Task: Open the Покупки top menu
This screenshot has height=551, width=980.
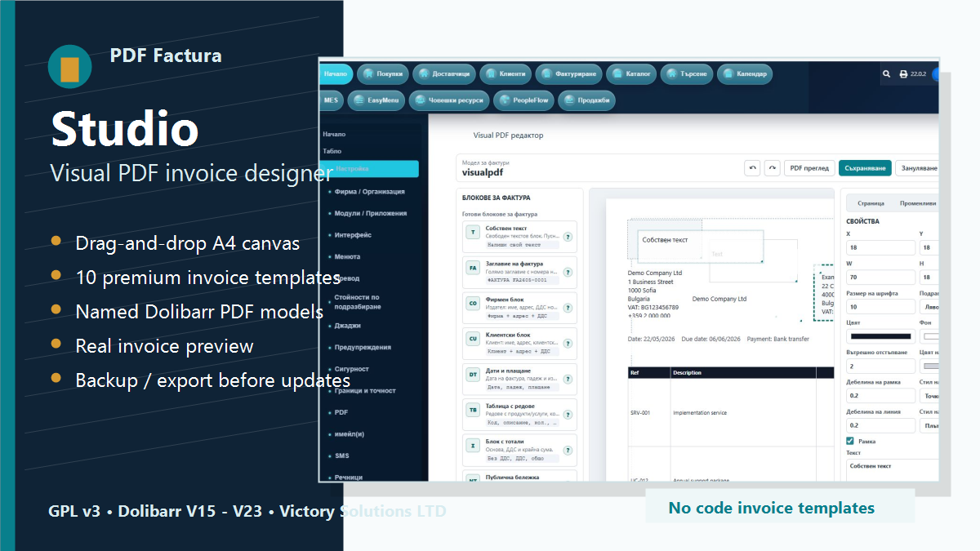Action: (x=382, y=74)
